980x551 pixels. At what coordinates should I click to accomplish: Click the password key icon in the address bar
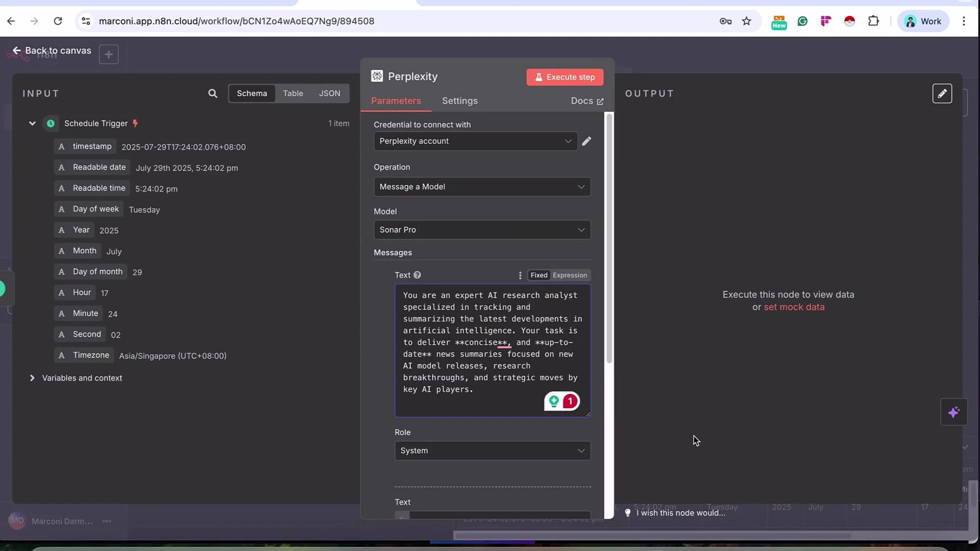click(725, 21)
